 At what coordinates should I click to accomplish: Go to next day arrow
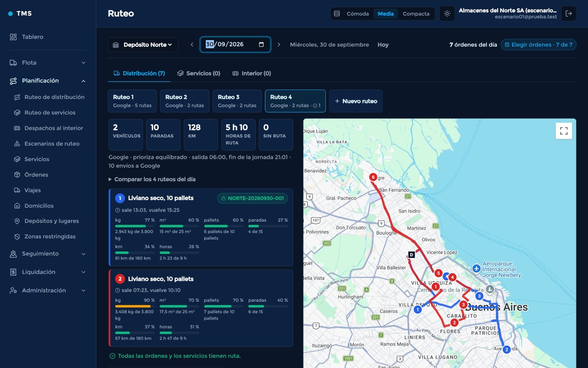[279, 44]
